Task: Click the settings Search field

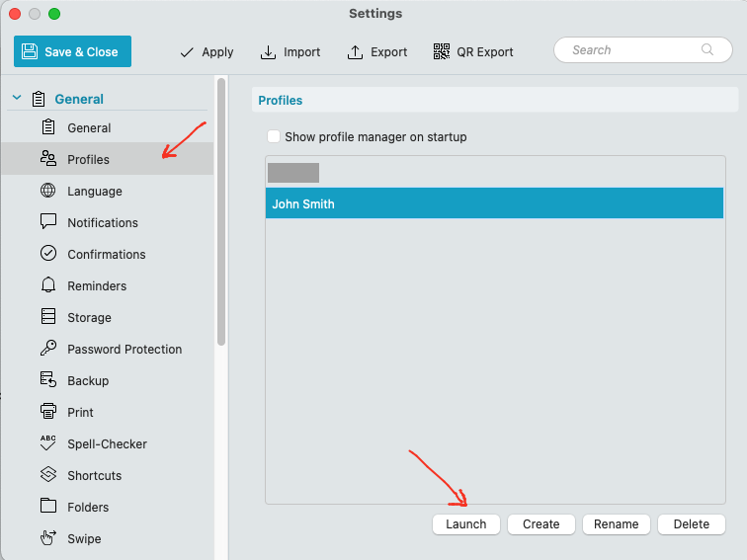Action: [x=642, y=50]
